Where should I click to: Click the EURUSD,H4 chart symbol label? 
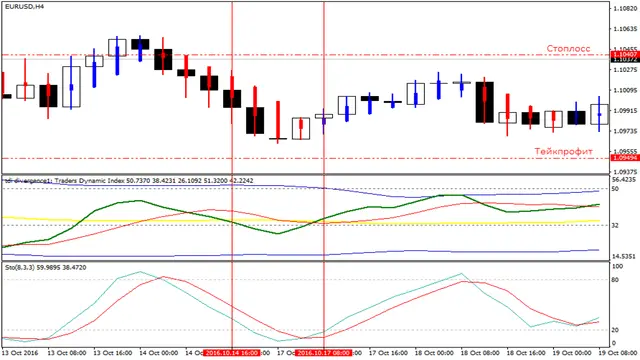pyautogui.click(x=24, y=7)
